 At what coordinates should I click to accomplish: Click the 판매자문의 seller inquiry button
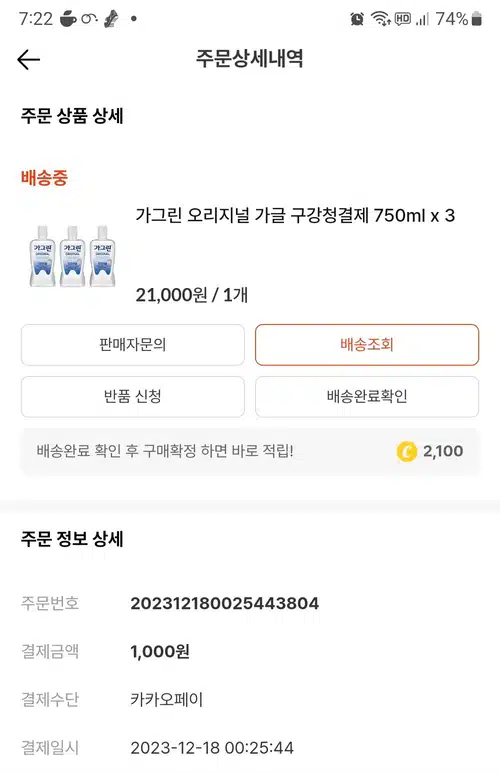tap(133, 345)
